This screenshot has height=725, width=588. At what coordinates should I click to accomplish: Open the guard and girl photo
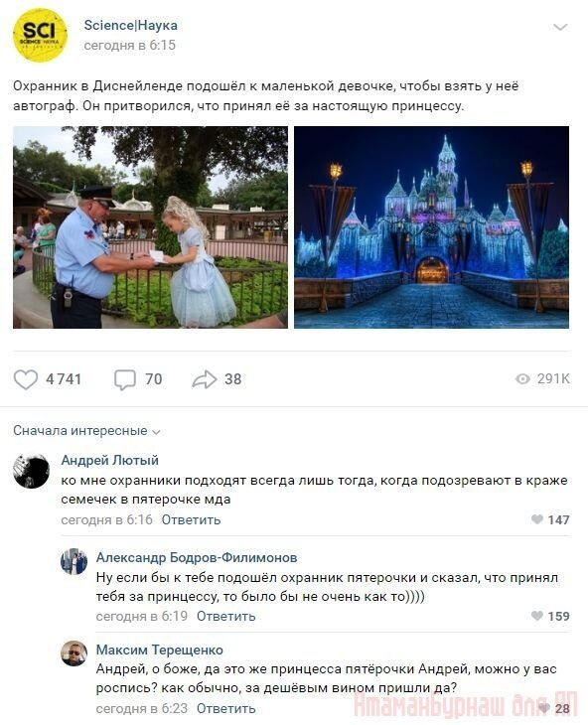[150, 227]
